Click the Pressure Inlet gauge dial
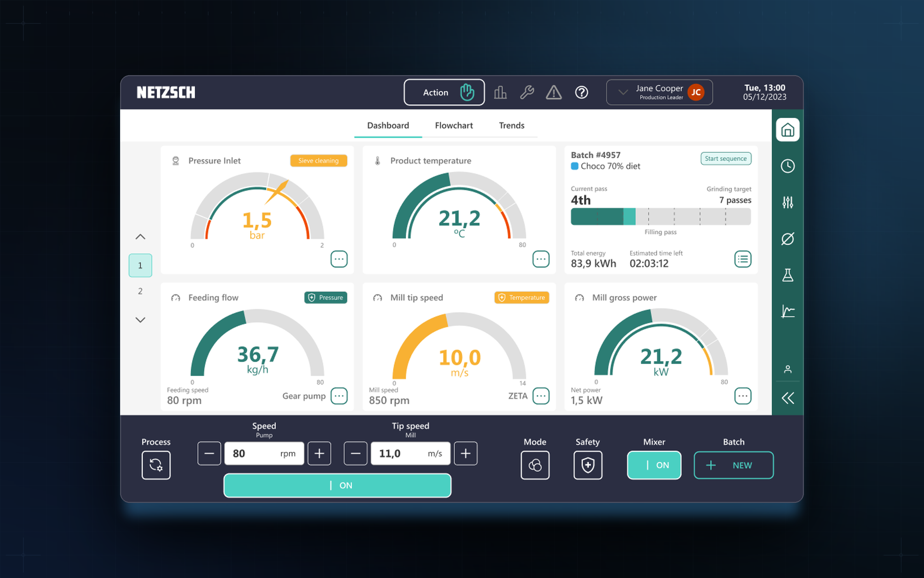 [257, 206]
